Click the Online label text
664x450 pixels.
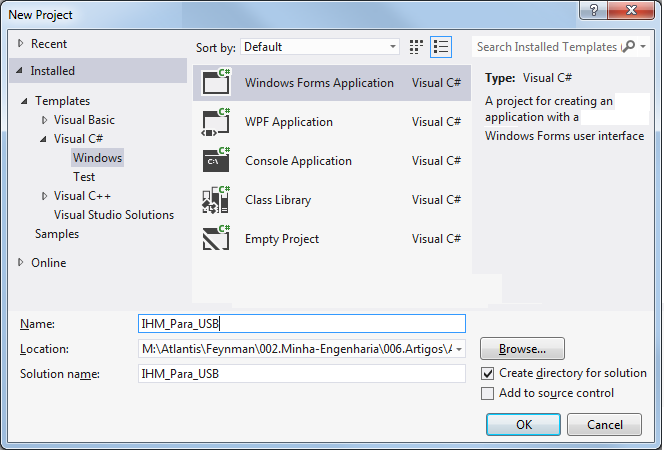point(49,263)
